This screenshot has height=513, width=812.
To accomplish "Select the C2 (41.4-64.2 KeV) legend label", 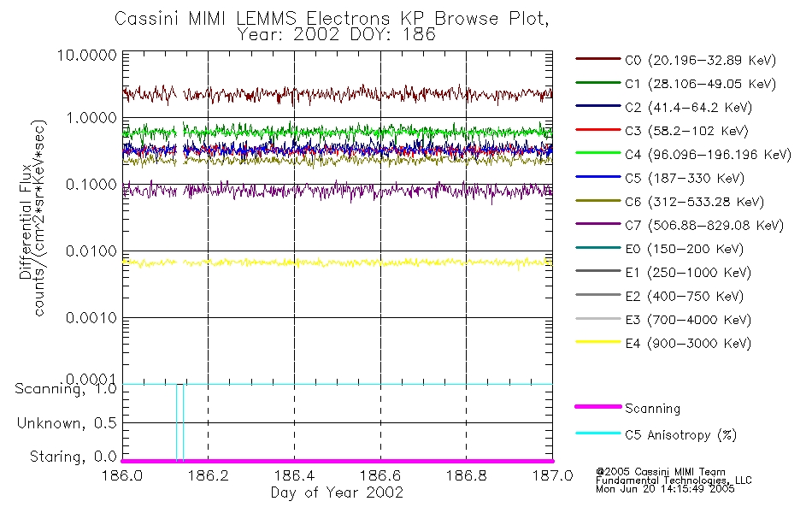I will pyautogui.click(x=688, y=107).
